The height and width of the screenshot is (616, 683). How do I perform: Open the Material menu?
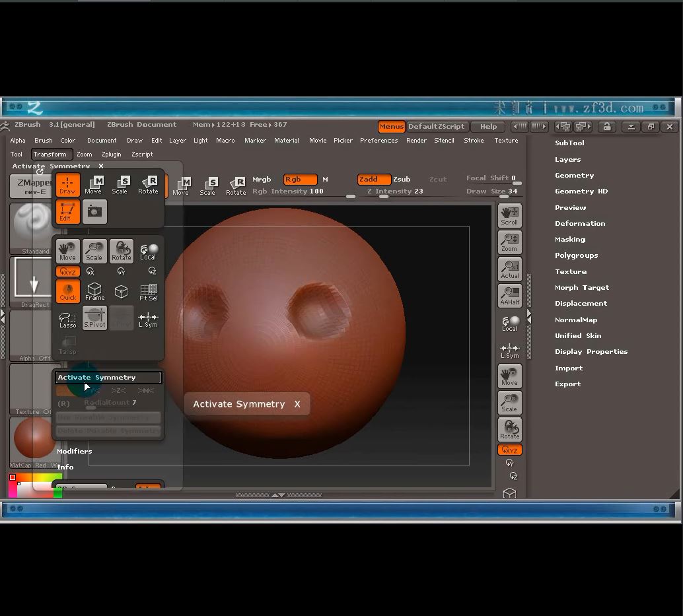287,140
